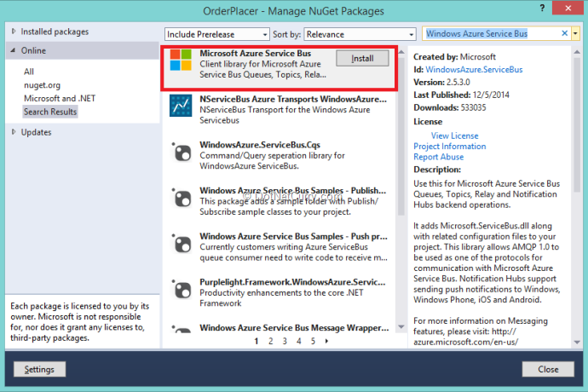The image size is (588, 392).
Task: Open the View License link
Action: pyautogui.click(x=454, y=135)
